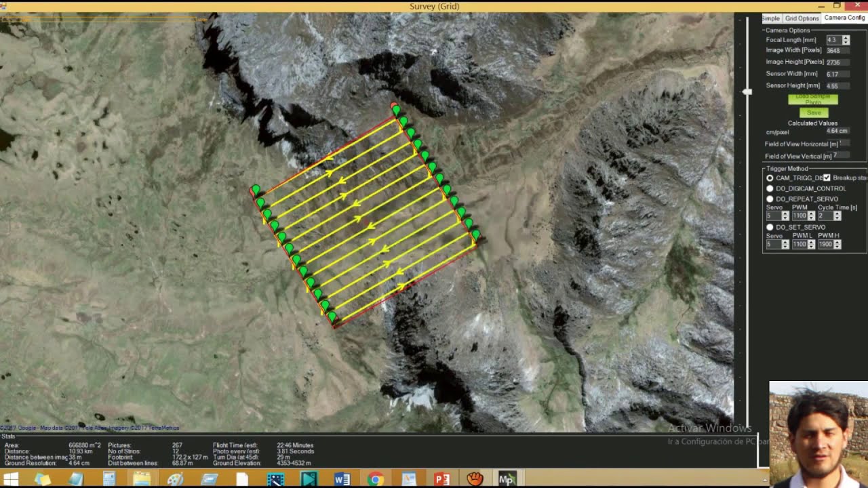Image resolution: width=868 pixels, height=488 pixels.
Task: Select DO_SET_SERVO trigger method
Action: (x=770, y=227)
